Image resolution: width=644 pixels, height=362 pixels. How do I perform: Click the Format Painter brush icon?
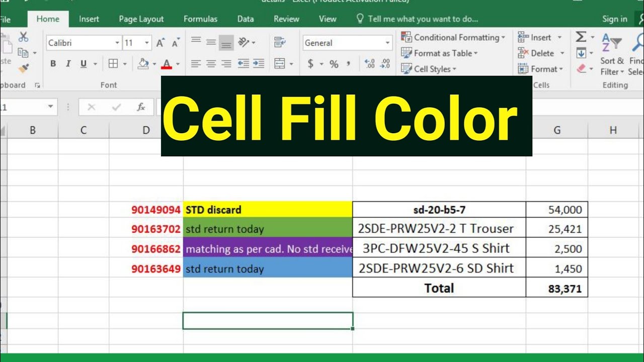23,68
